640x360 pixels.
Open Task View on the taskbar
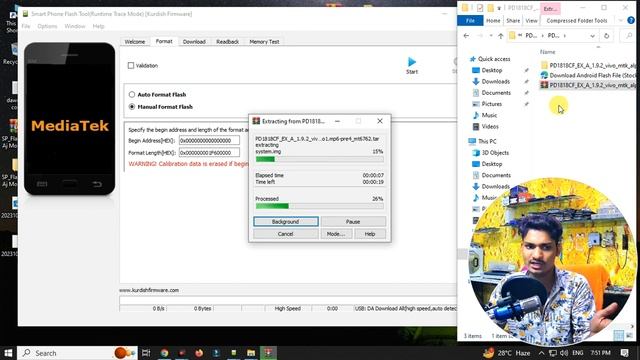(146, 353)
